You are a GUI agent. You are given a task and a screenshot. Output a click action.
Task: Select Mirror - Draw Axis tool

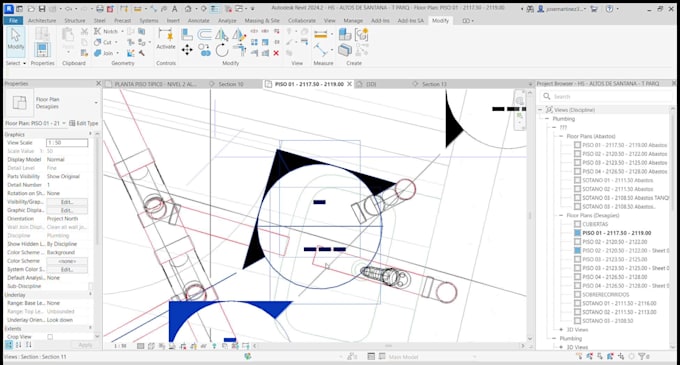[x=239, y=34]
